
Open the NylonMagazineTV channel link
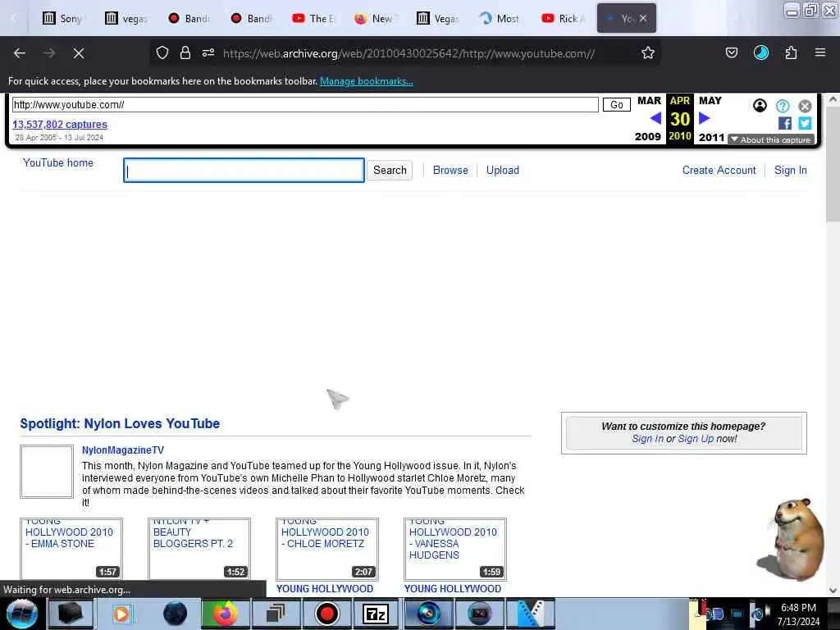coord(123,450)
